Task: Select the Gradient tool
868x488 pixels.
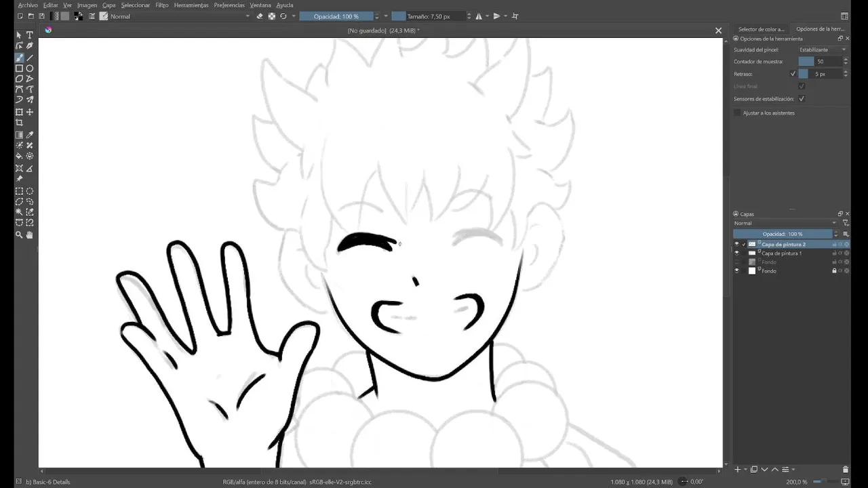Action: (19, 135)
